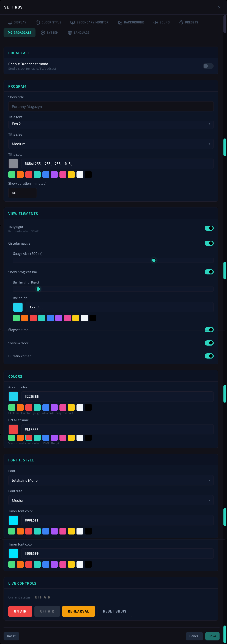Focus the Show title text field

click(111, 106)
